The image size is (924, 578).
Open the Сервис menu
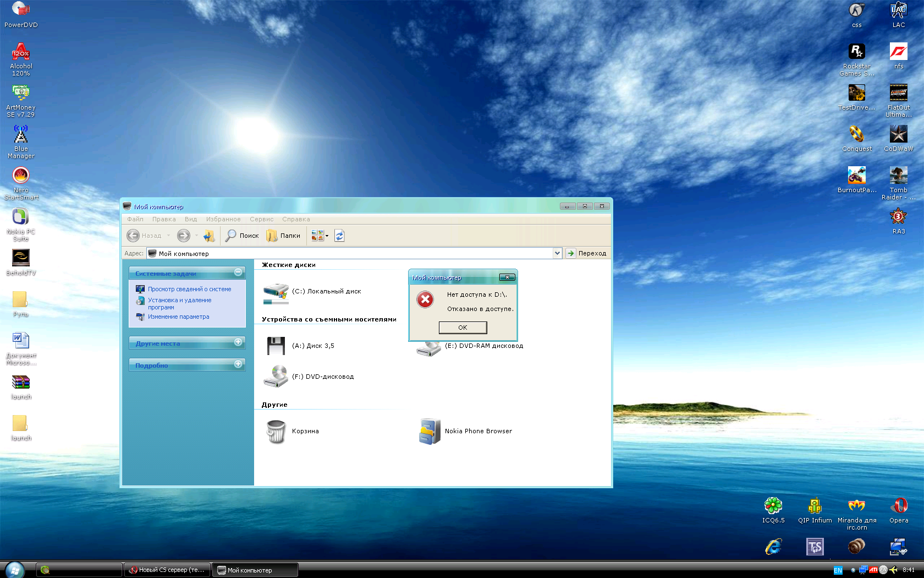pos(261,219)
